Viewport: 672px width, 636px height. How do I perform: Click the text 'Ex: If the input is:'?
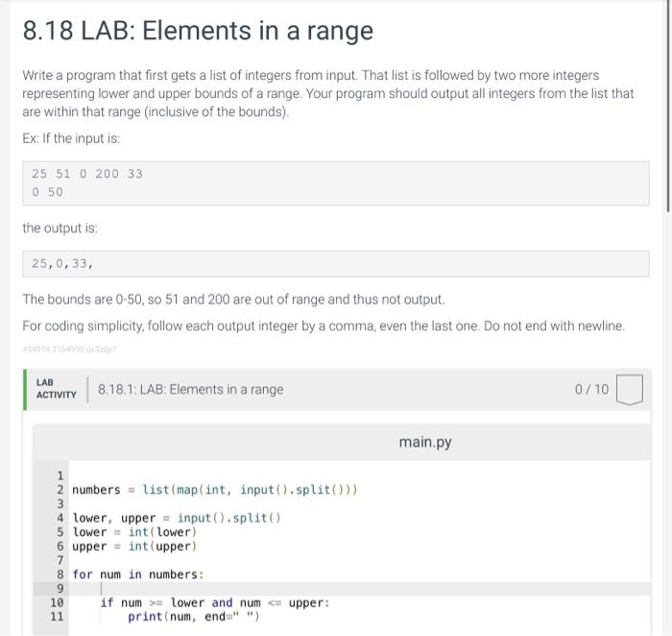tap(71, 138)
